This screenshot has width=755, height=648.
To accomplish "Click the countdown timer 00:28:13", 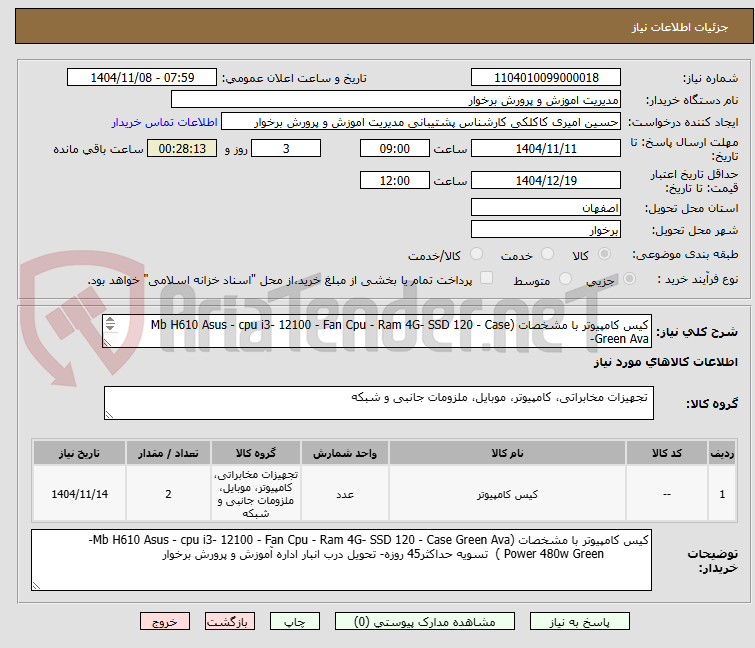I will (182, 148).
